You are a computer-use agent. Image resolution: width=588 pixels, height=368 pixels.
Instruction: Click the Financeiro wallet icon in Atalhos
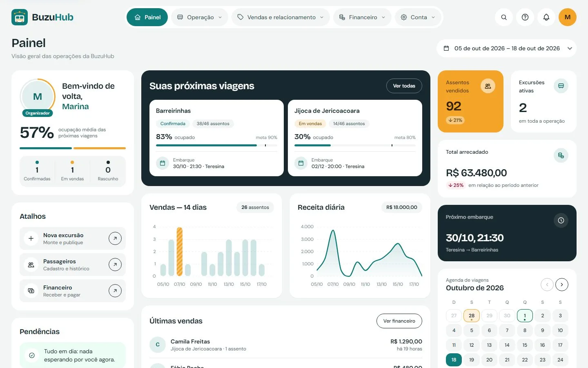click(x=31, y=291)
